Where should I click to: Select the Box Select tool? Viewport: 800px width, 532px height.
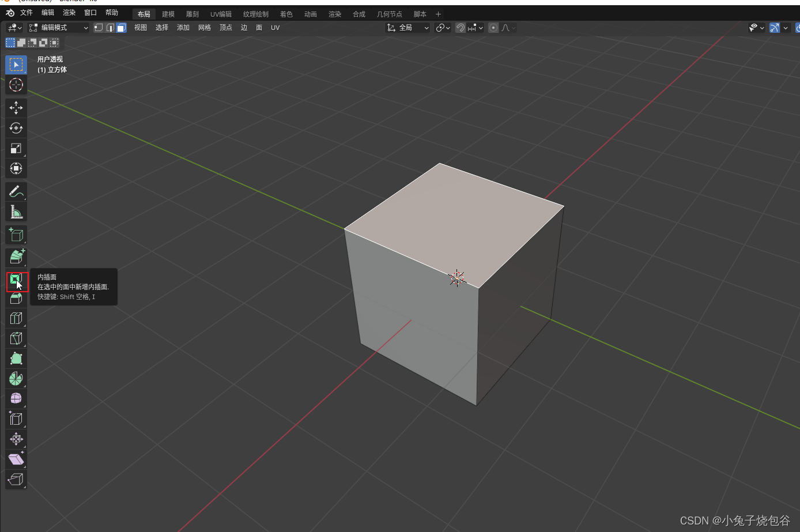click(16, 65)
